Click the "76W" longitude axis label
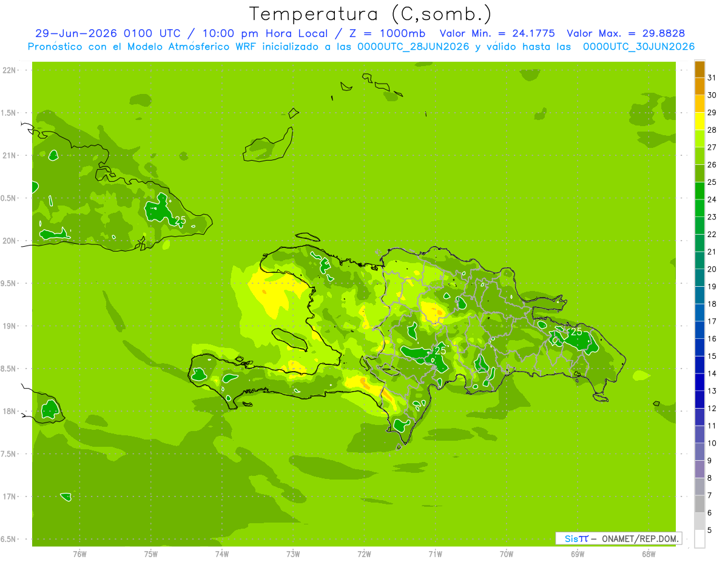The height and width of the screenshot is (562, 728). (x=79, y=554)
